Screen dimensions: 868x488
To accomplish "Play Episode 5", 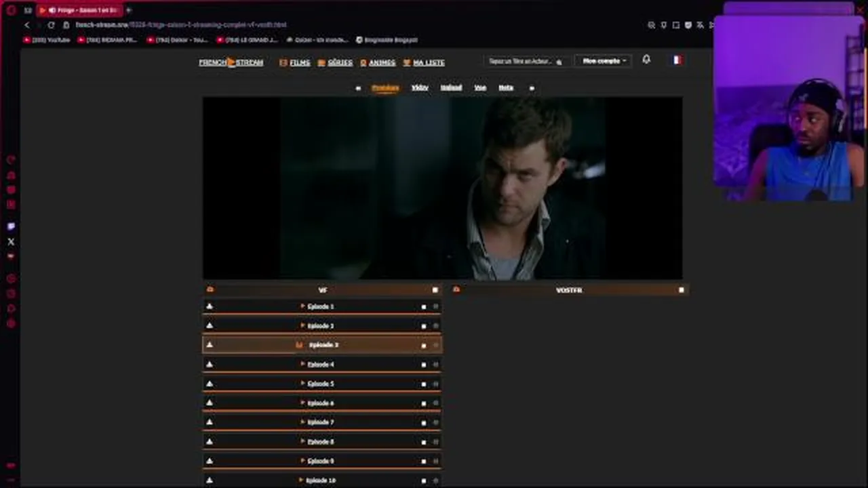I will [x=322, y=384].
